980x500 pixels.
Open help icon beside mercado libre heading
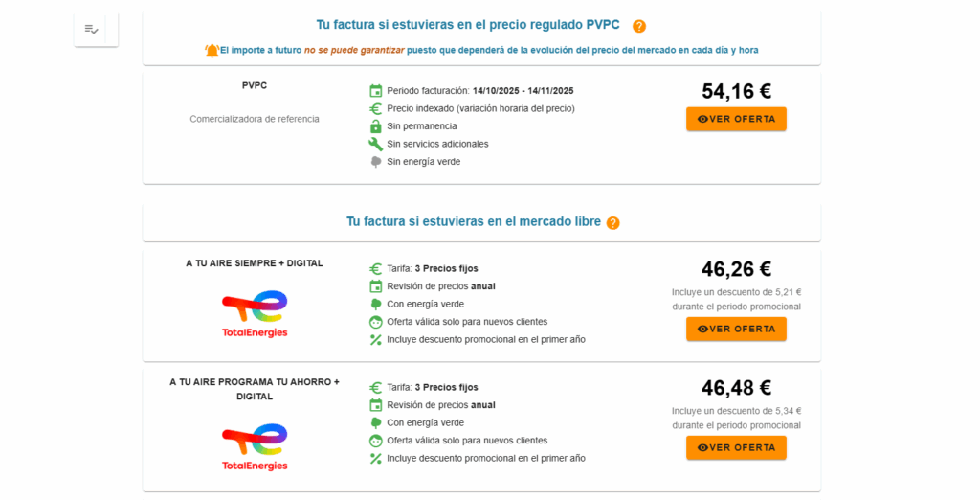click(x=613, y=223)
